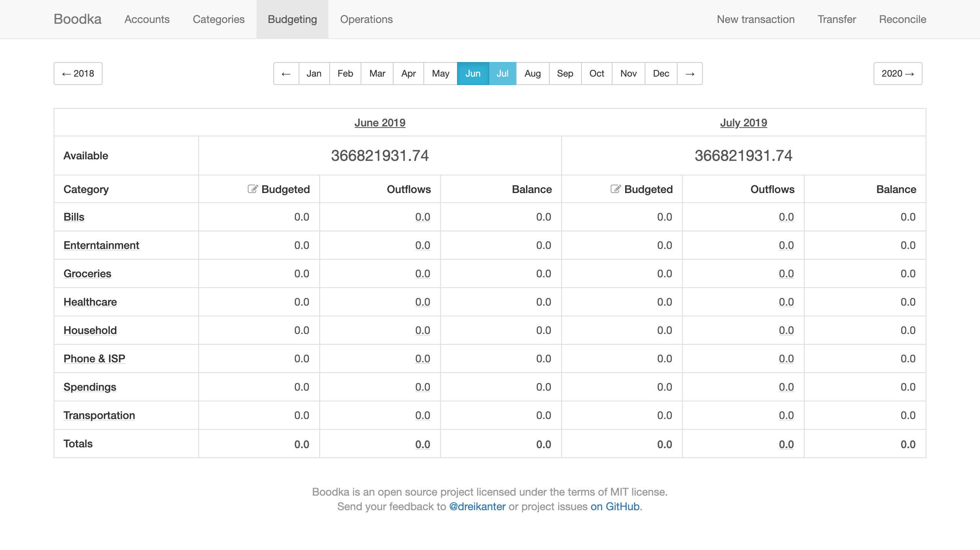Click the Boodka brand logo
Viewport: 980px width, 550px height.
(x=77, y=19)
